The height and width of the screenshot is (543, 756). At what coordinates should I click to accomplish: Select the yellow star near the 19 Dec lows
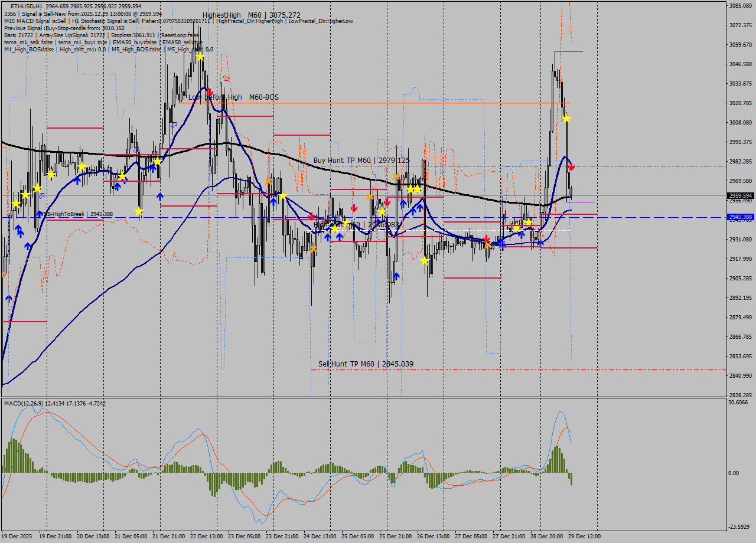point(15,204)
